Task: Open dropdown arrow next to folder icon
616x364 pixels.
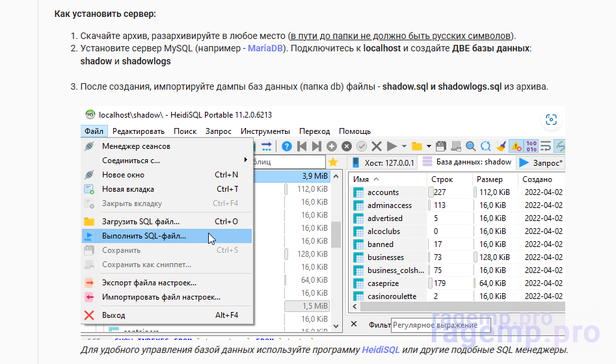Action: click(429, 146)
